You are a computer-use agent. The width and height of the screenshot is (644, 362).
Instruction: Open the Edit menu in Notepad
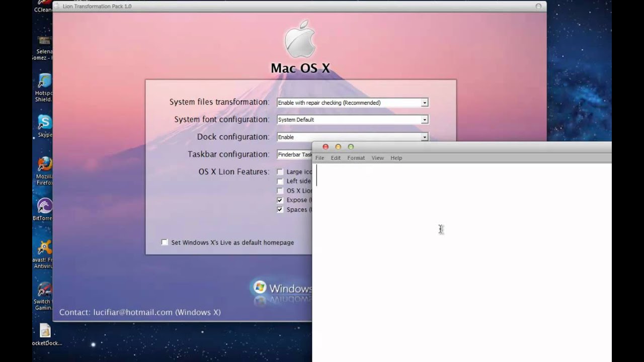point(336,158)
